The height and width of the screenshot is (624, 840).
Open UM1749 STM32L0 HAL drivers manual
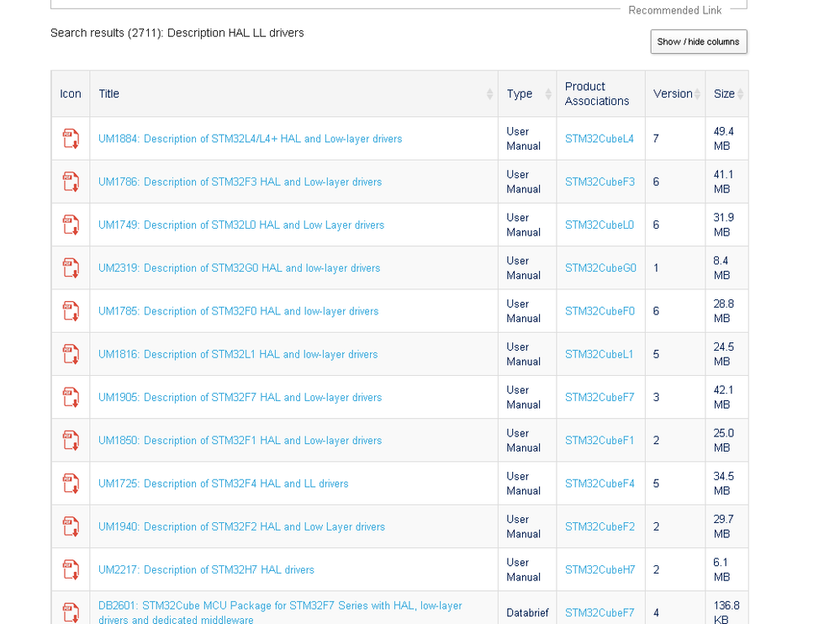point(241,225)
